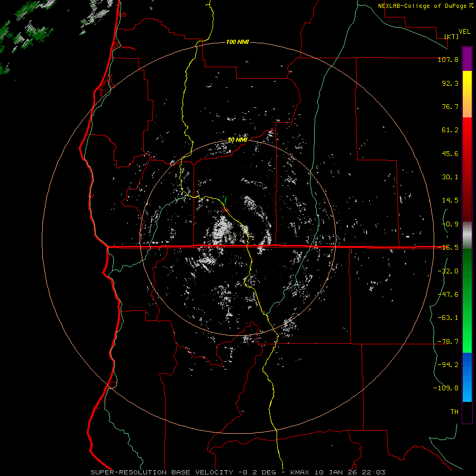Click the -109.8 velocity scale value
Screen dimensions: 476x476
pyautogui.click(x=446, y=388)
